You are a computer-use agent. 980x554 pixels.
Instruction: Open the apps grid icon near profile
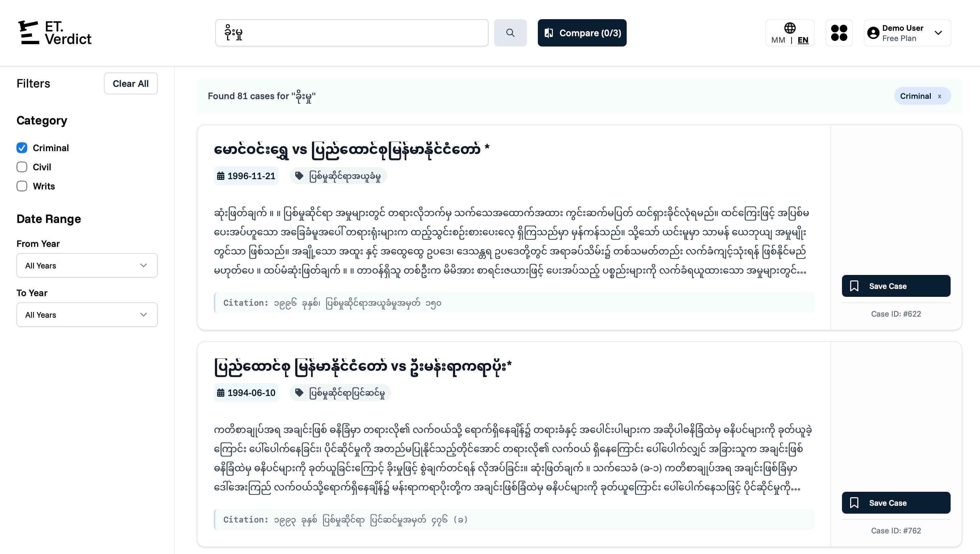click(839, 33)
